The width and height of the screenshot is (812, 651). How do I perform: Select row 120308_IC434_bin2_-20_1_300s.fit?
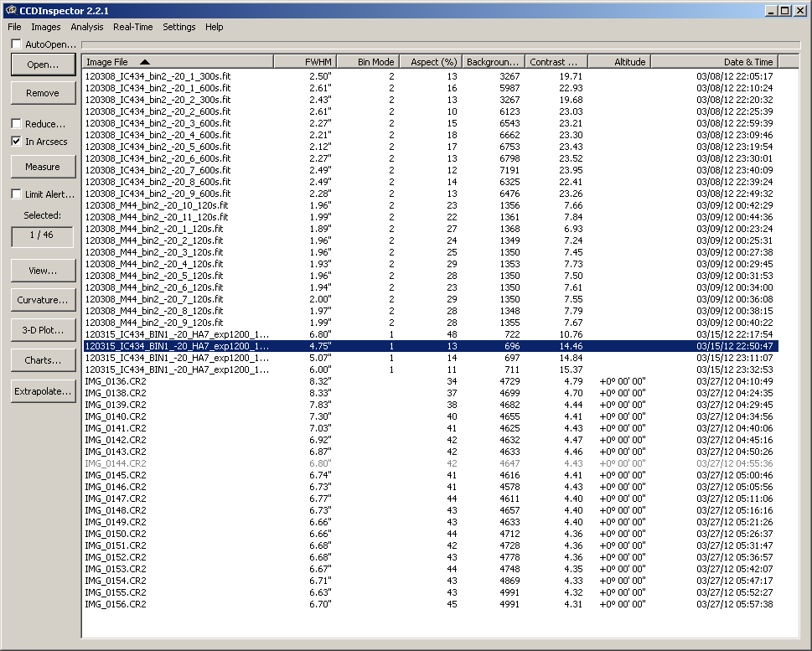(x=431, y=76)
